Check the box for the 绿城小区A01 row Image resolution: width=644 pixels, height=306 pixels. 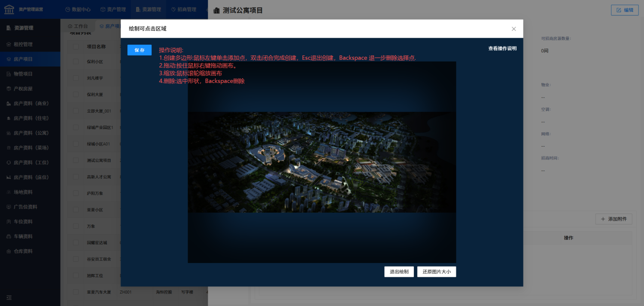click(x=76, y=144)
